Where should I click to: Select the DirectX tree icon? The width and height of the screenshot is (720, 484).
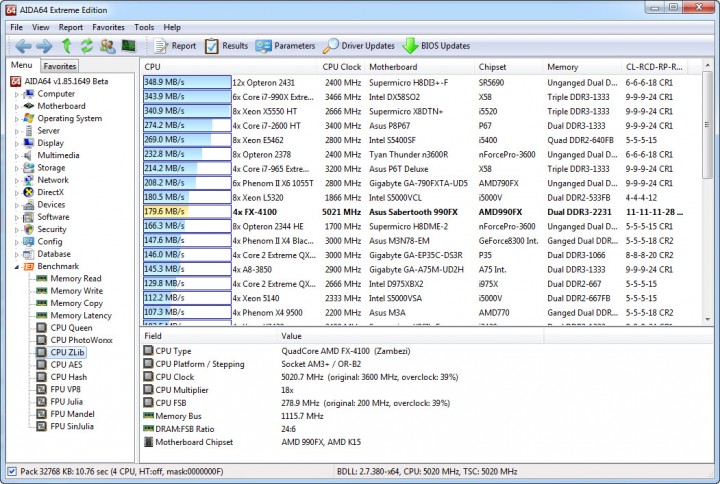click(x=29, y=192)
